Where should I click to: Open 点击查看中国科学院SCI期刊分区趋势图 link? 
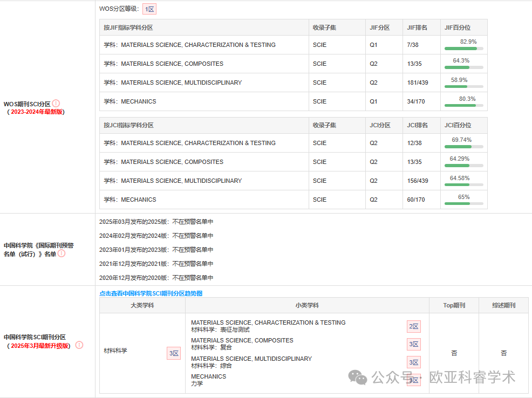tap(151, 293)
